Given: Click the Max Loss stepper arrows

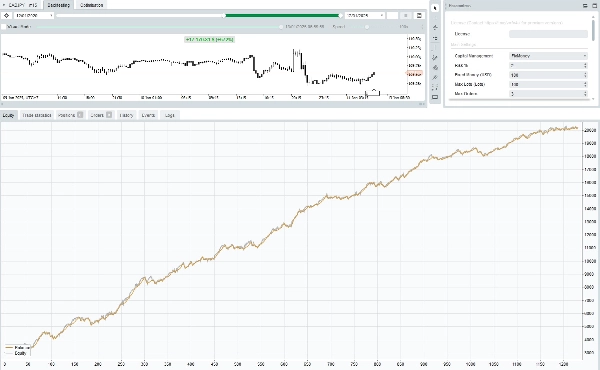Looking at the screenshot, I should [585, 85].
